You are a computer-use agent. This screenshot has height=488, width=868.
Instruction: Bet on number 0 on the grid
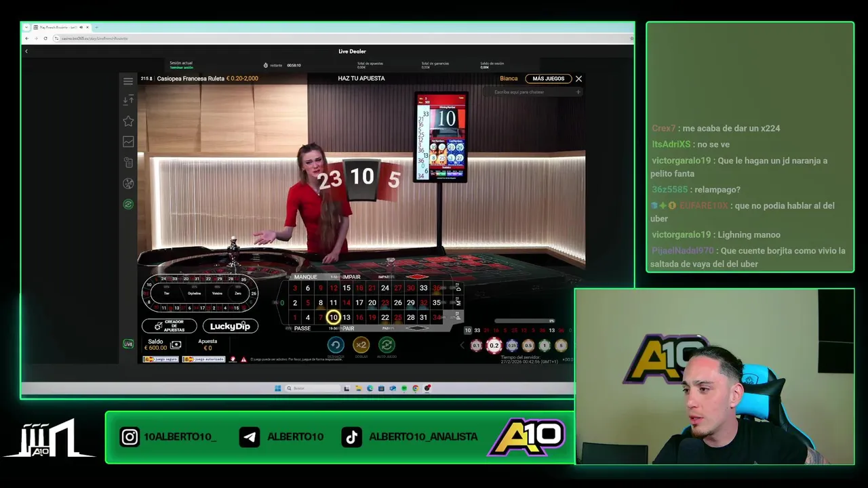click(282, 303)
